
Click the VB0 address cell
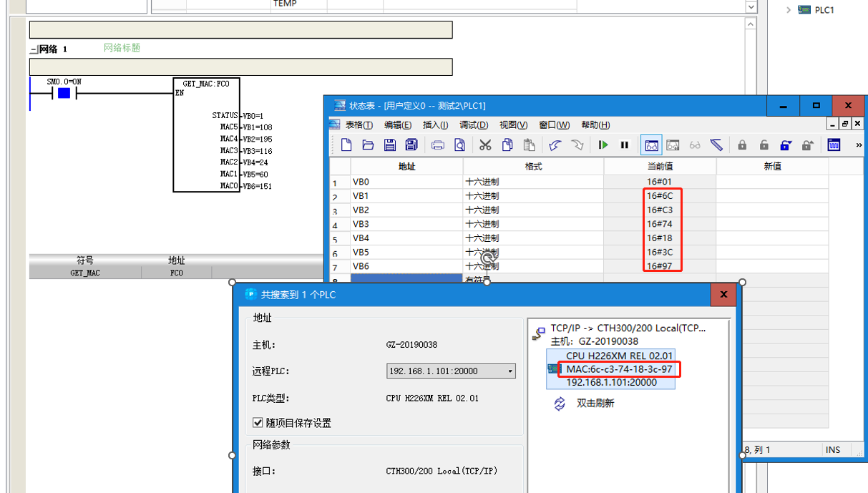pos(406,182)
